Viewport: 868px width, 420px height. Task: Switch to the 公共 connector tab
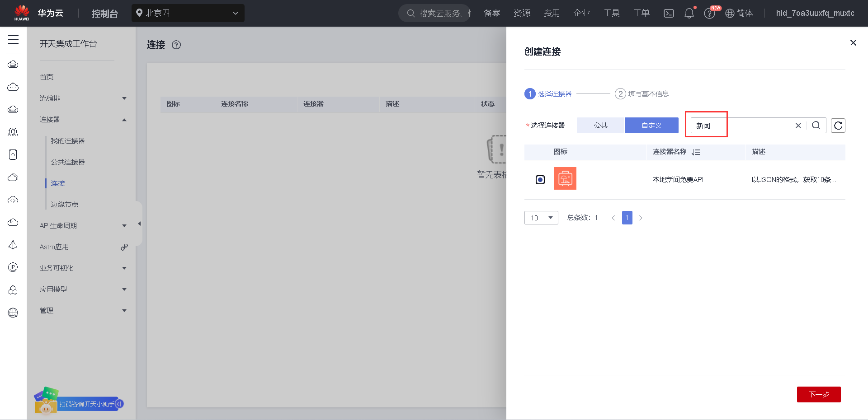click(x=600, y=125)
